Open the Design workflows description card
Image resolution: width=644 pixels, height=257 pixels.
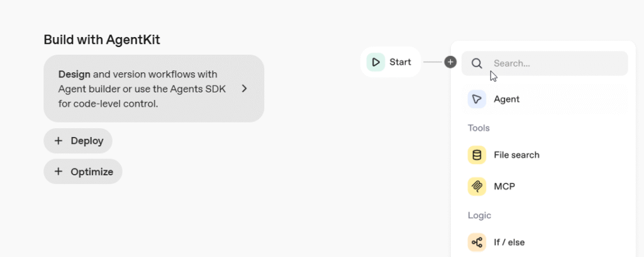pos(145,89)
